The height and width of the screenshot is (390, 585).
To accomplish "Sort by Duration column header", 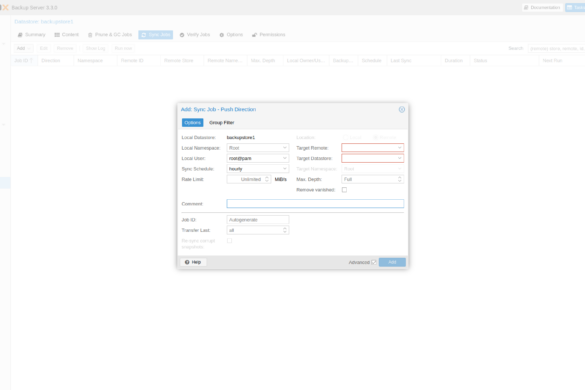I will 456,60.
